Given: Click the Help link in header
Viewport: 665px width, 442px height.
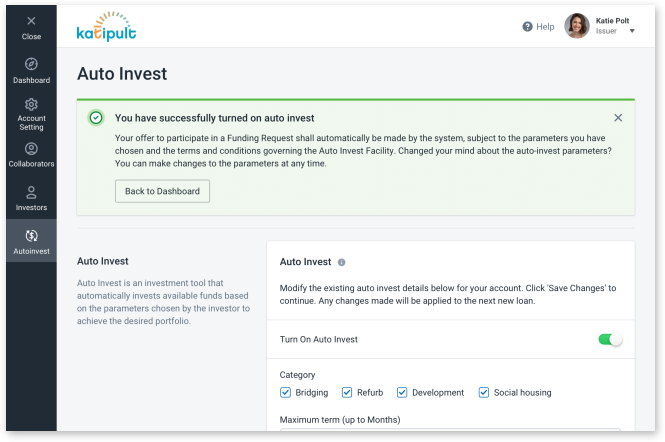Looking at the screenshot, I should pos(545,27).
